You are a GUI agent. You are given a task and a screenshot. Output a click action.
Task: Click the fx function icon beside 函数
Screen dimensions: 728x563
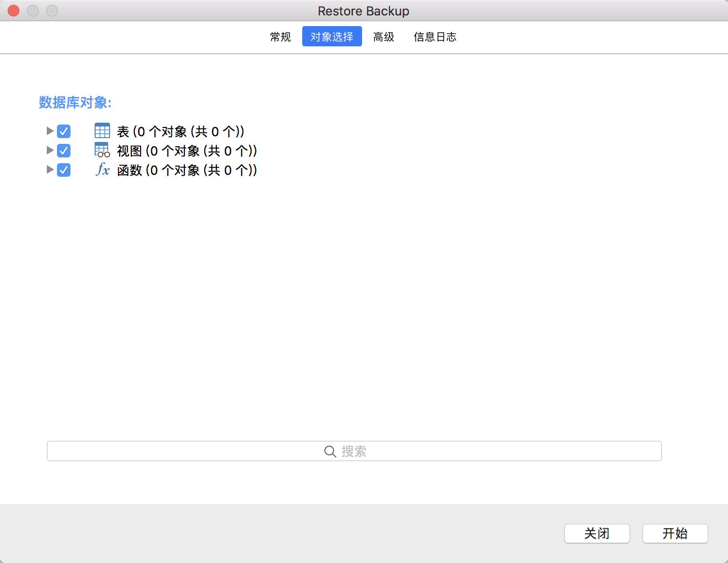102,169
